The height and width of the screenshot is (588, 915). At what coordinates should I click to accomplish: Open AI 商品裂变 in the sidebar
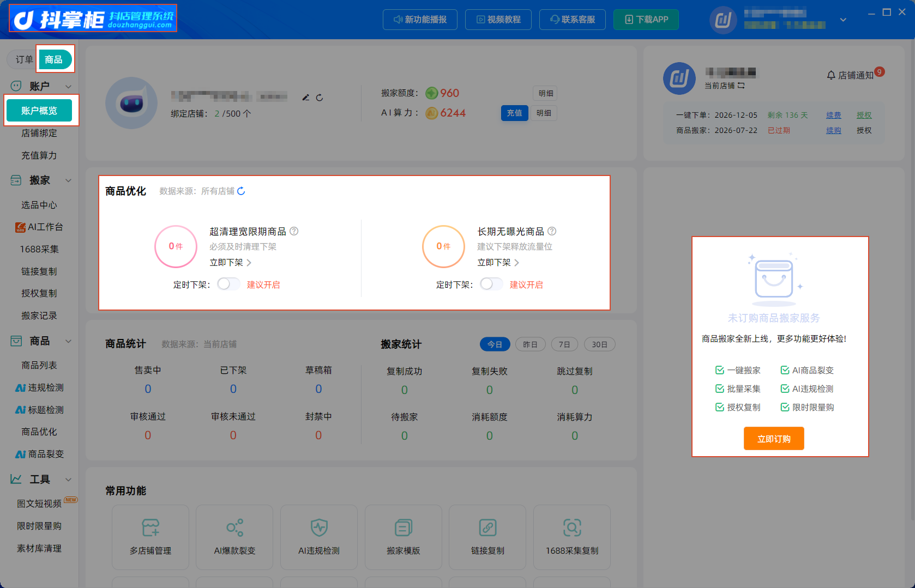coord(39,454)
